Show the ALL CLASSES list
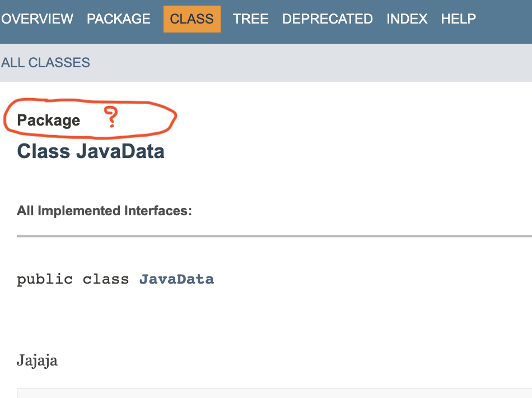Screen dimensions: 532x398 pyautogui.click(x=45, y=63)
